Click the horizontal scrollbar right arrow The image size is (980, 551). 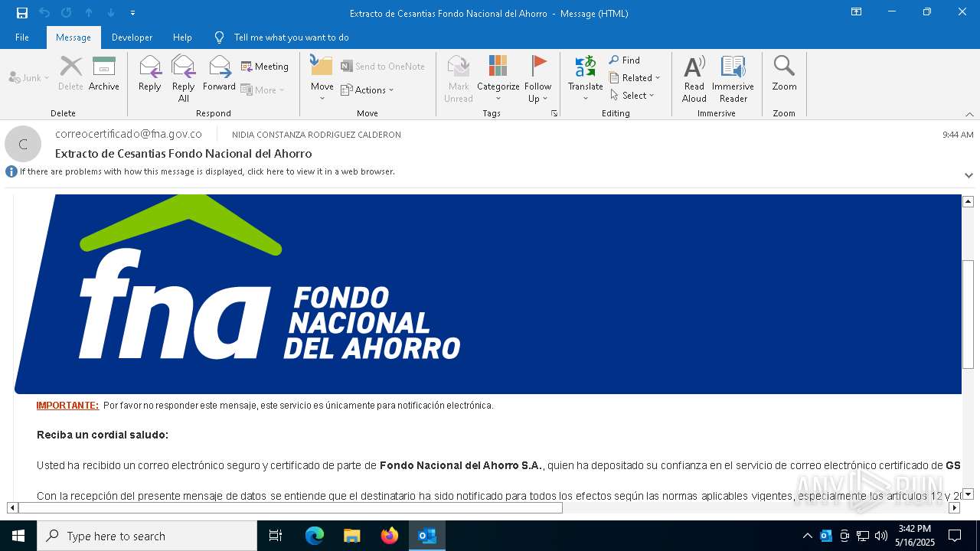(954, 507)
